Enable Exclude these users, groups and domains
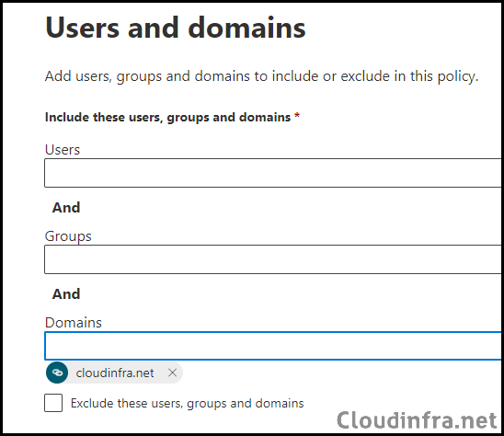Screen dimensions: 504x436 point(53,403)
